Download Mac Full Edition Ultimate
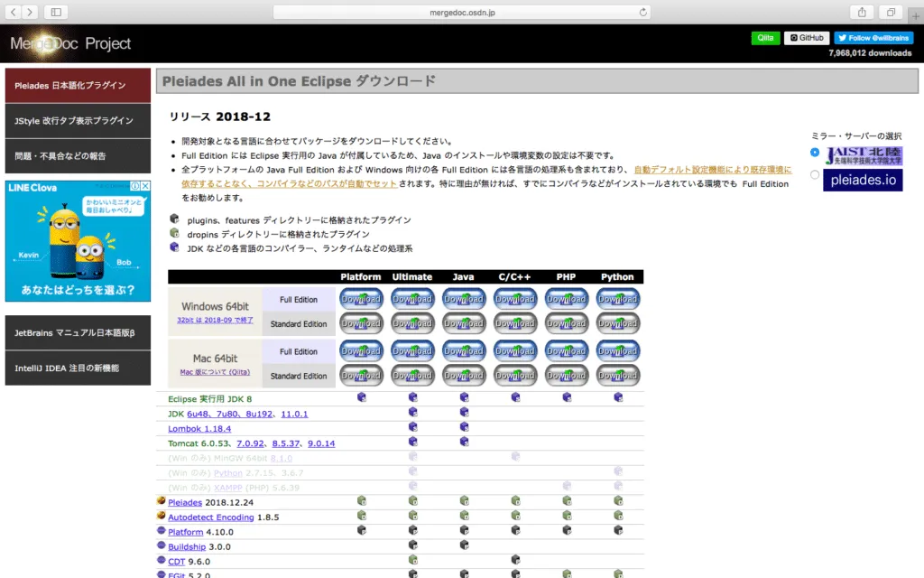The image size is (924, 578). [x=412, y=351]
